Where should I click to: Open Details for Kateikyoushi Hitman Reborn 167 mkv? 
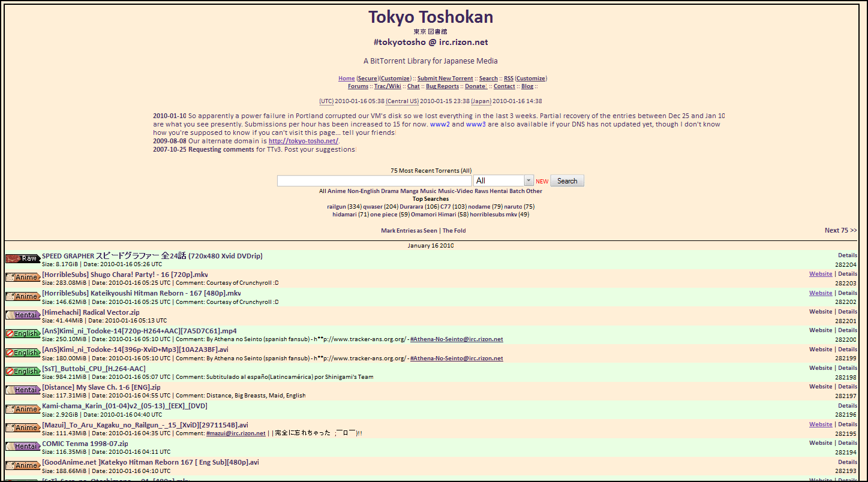pos(848,293)
